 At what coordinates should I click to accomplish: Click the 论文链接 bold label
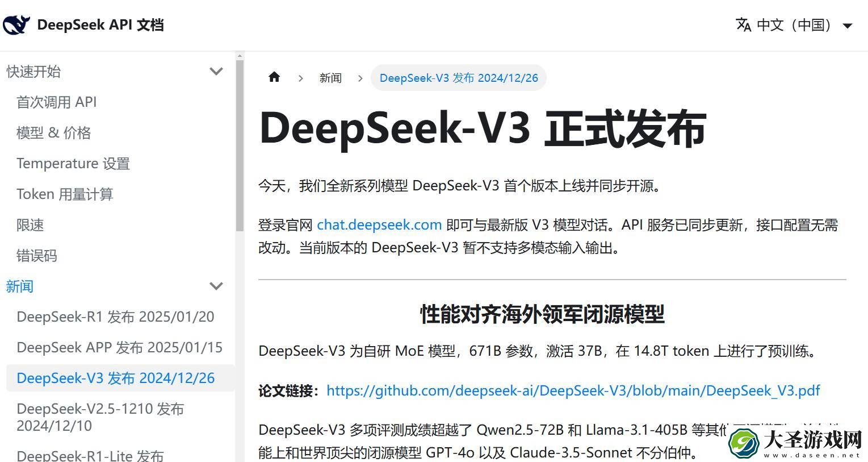tap(289, 391)
